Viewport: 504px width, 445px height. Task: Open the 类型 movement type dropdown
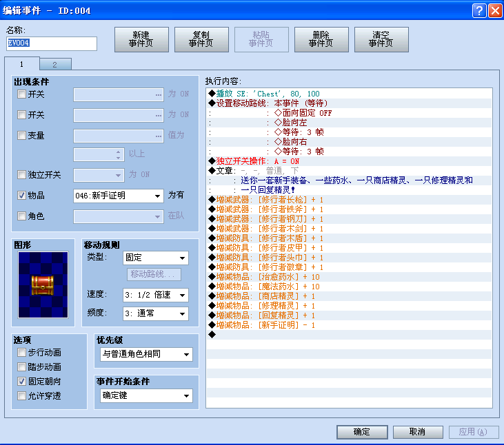tap(156, 258)
